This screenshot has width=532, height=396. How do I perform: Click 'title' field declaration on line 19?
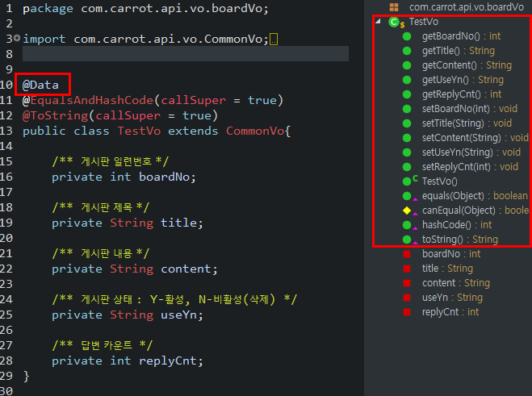(x=178, y=223)
